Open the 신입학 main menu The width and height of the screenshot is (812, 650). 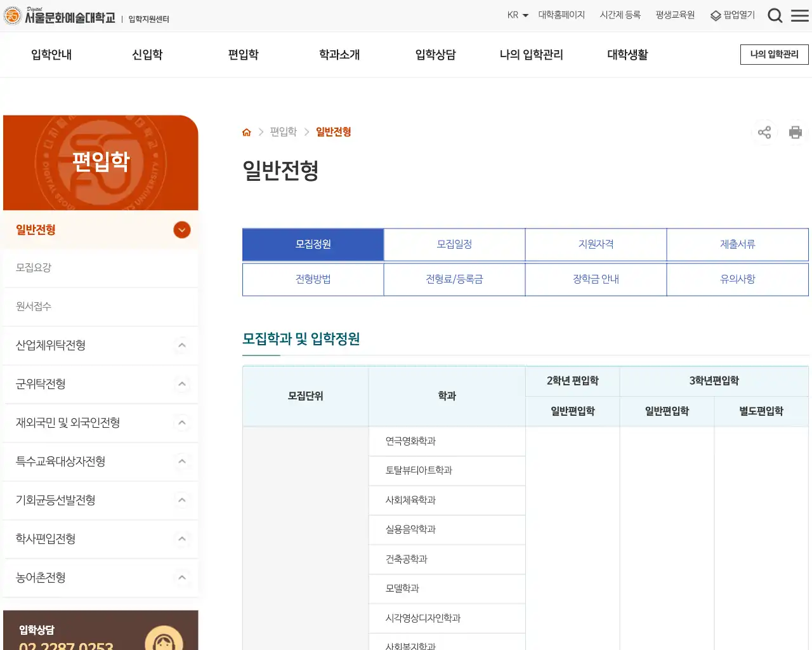coord(147,55)
